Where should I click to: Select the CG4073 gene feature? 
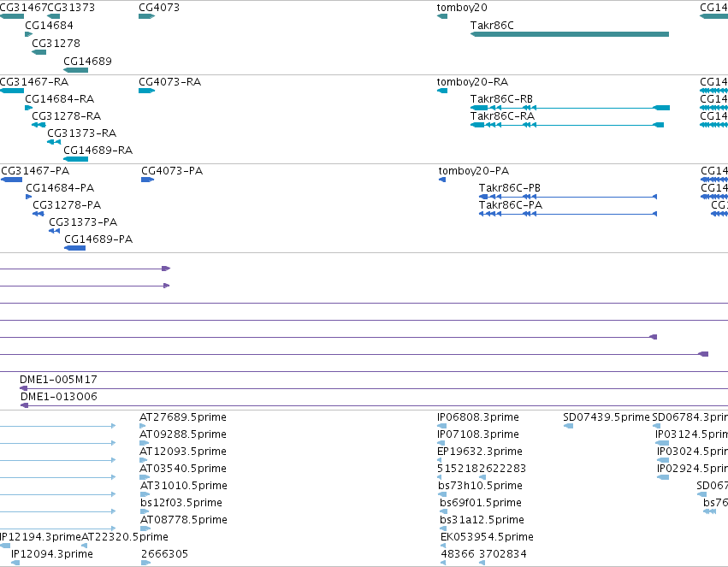(x=146, y=16)
